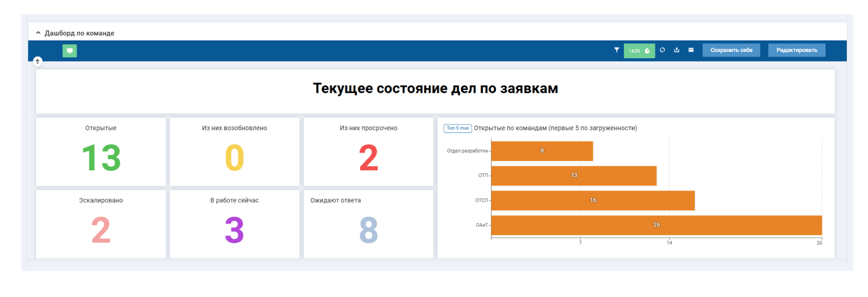This screenshot has height=297, width=868.
Task: Open the "Эскалировано" counter tile
Action: (101, 224)
